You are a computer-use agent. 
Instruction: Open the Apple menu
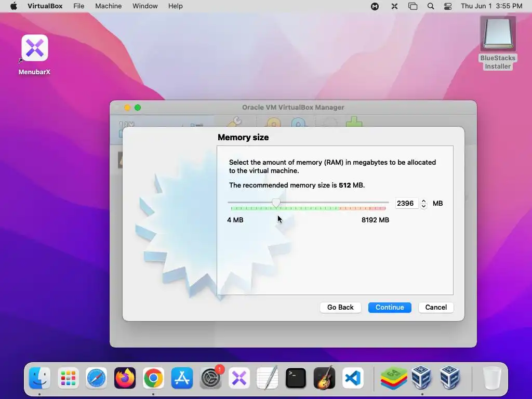pyautogui.click(x=14, y=6)
